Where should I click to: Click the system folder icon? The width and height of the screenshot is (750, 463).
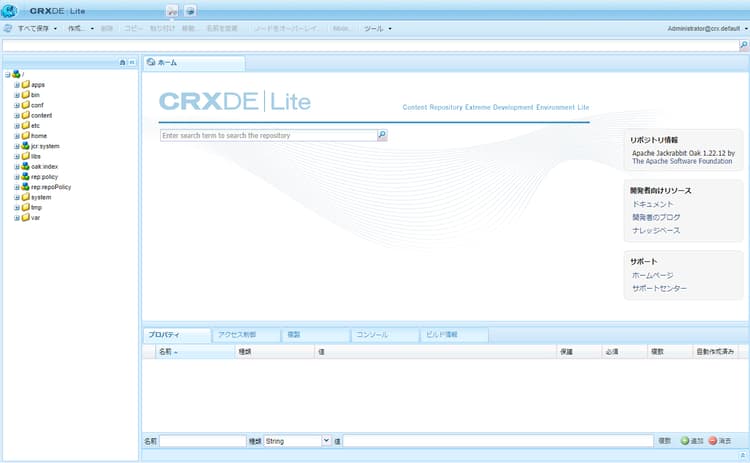[26, 197]
